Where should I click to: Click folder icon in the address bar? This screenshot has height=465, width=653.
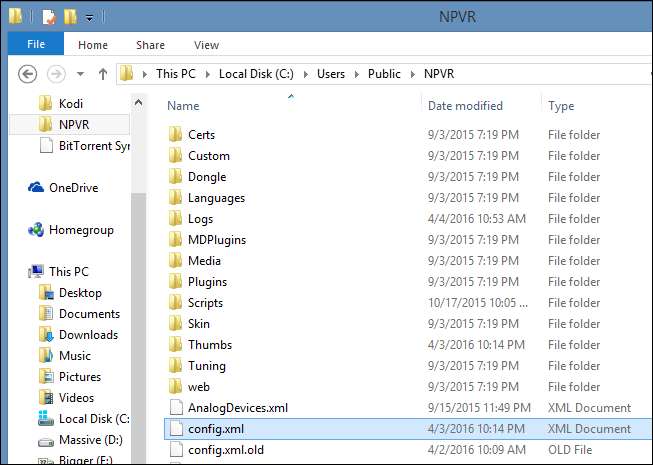click(127, 74)
